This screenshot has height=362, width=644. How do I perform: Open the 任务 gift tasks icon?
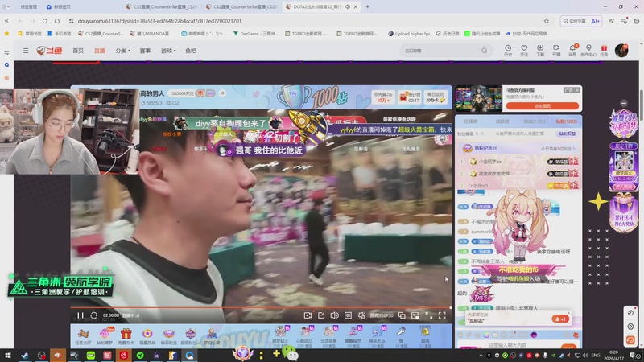pos(604,51)
